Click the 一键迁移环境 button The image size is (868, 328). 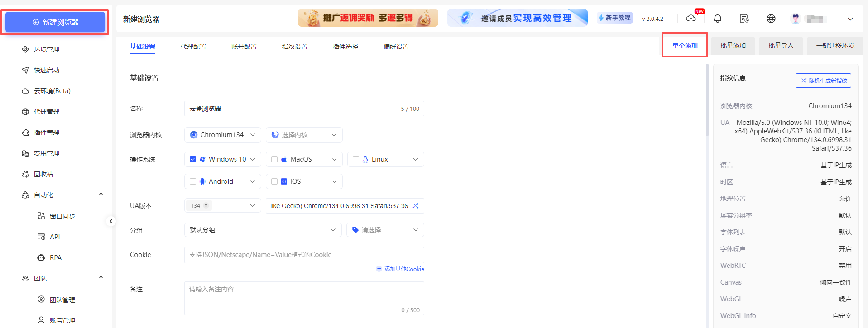coord(835,45)
